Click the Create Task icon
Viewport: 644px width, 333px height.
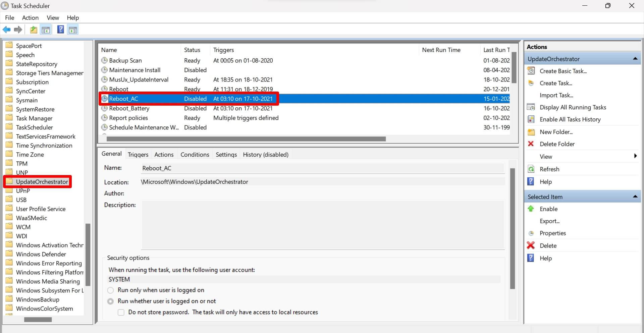531,83
